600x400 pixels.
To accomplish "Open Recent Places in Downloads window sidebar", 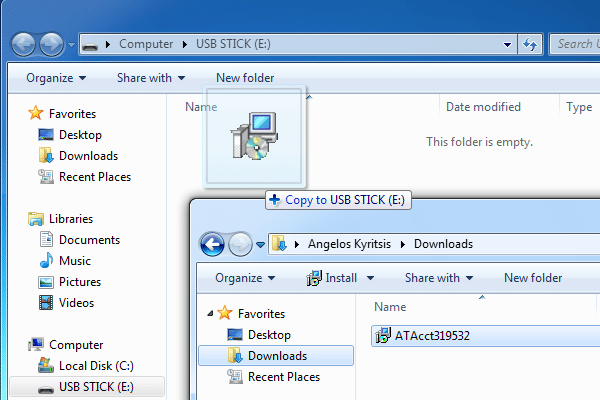I will (284, 377).
